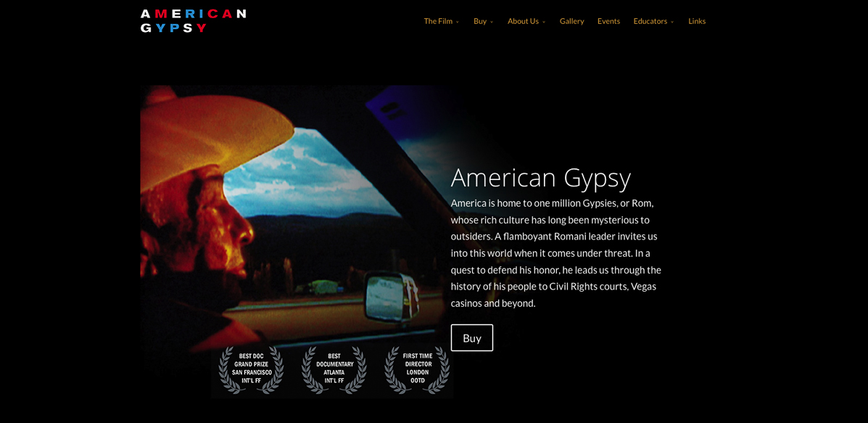The width and height of the screenshot is (868, 423).
Task: Expand the dropdown arrow beside About Us
Action: click(544, 22)
